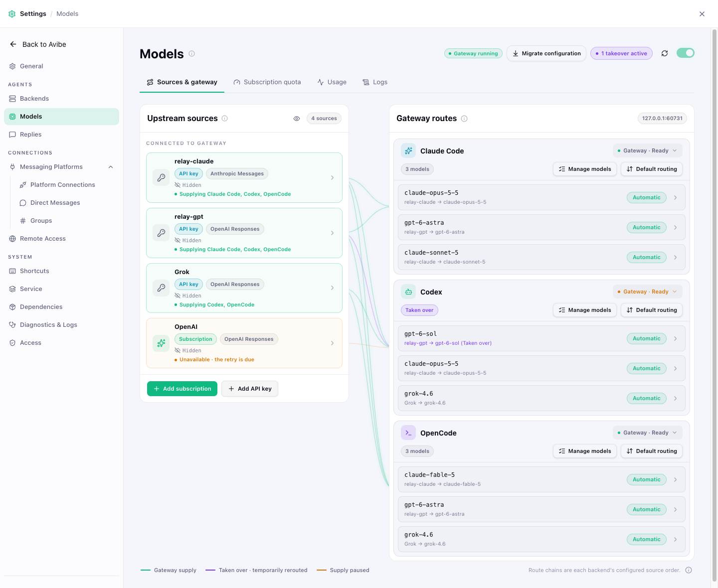
Task: Toggle the gateway on/off switch
Action: 686,53
